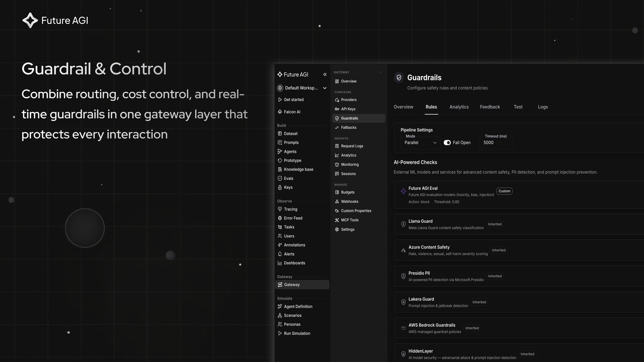Open Sessions menu item
This screenshot has width=644, height=362.
coord(359,174)
